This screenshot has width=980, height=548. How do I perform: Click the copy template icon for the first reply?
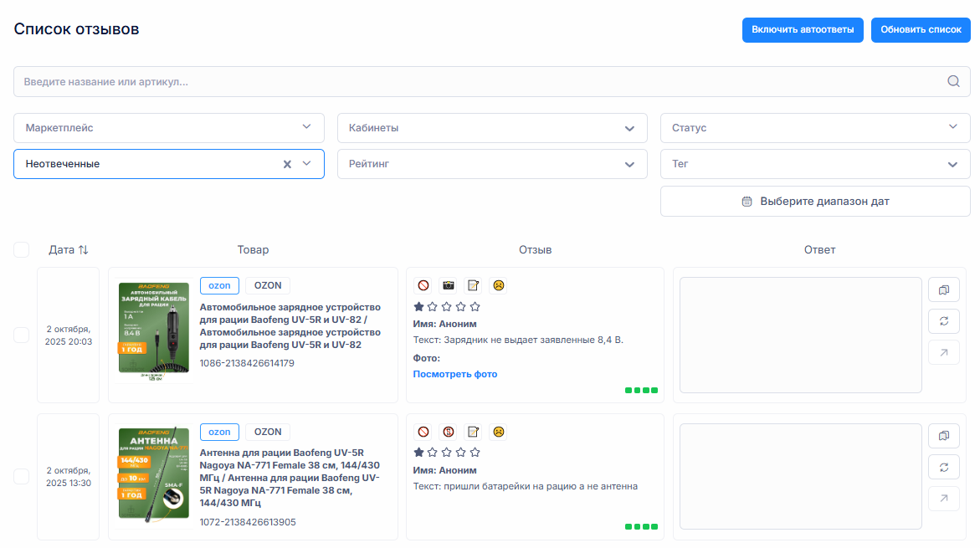point(943,289)
